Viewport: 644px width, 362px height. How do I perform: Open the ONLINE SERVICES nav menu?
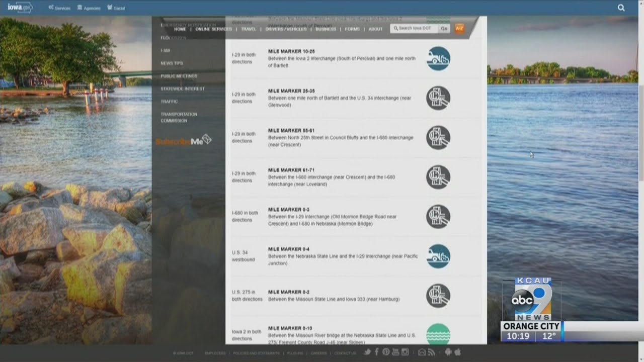click(x=213, y=29)
